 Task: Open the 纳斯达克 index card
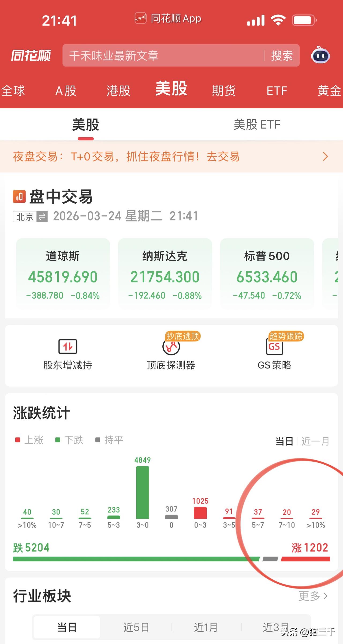coord(165,273)
